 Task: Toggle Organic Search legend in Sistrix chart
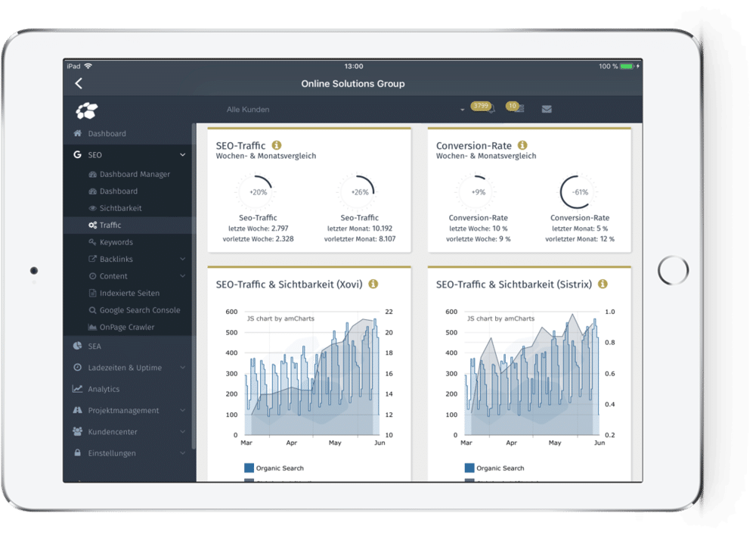[494, 468]
